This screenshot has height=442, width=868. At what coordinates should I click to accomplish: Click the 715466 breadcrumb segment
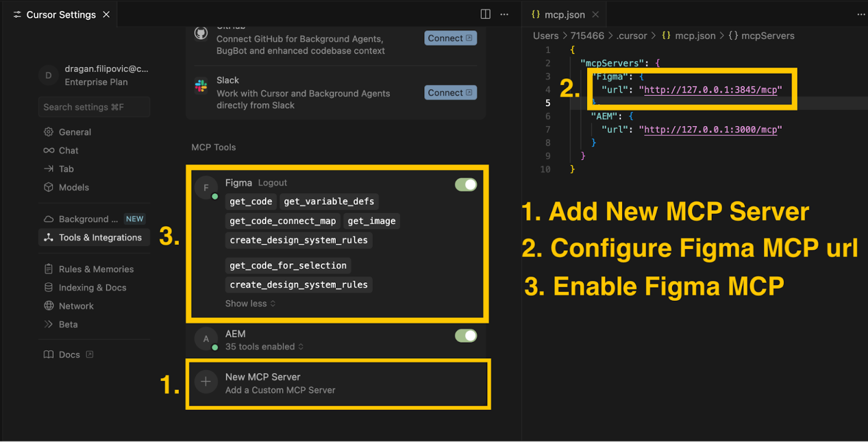pos(587,36)
